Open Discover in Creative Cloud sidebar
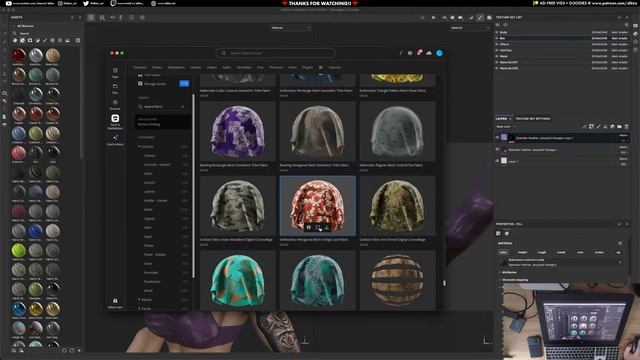 coord(115,105)
